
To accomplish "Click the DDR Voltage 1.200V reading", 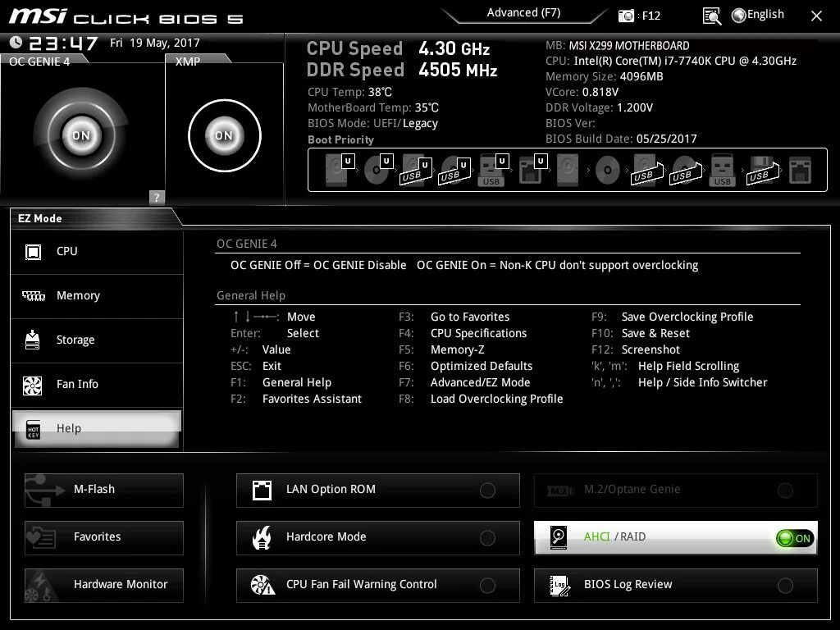I will (x=599, y=107).
